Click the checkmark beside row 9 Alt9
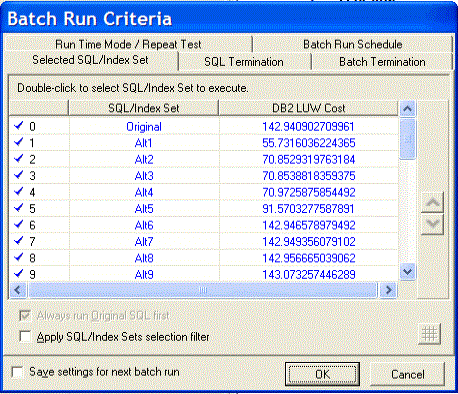Screen dimensions: 458x394 tap(19, 274)
